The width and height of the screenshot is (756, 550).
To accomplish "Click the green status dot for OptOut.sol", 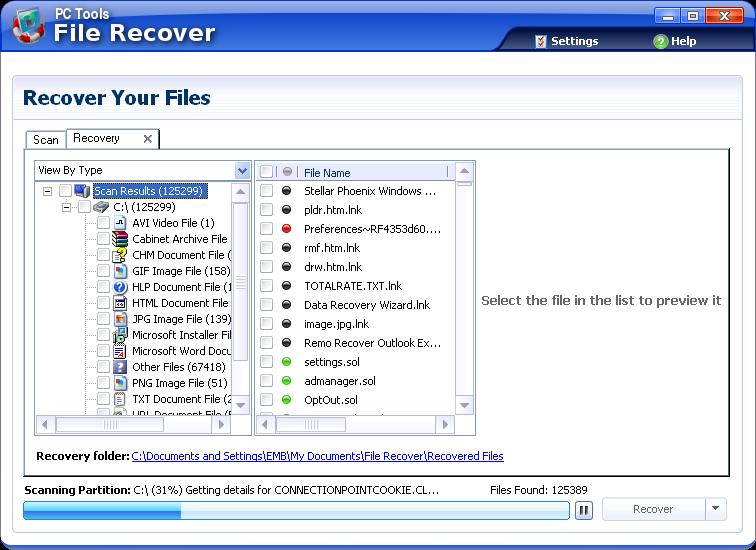I will pos(286,400).
